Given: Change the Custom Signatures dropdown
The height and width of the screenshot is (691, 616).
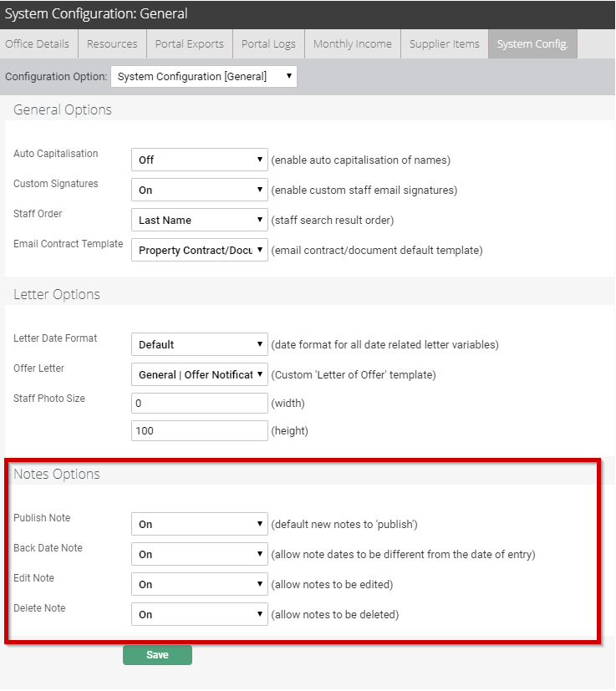Looking at the screenshot, I should pyautogui.click(x=199, y=190).
